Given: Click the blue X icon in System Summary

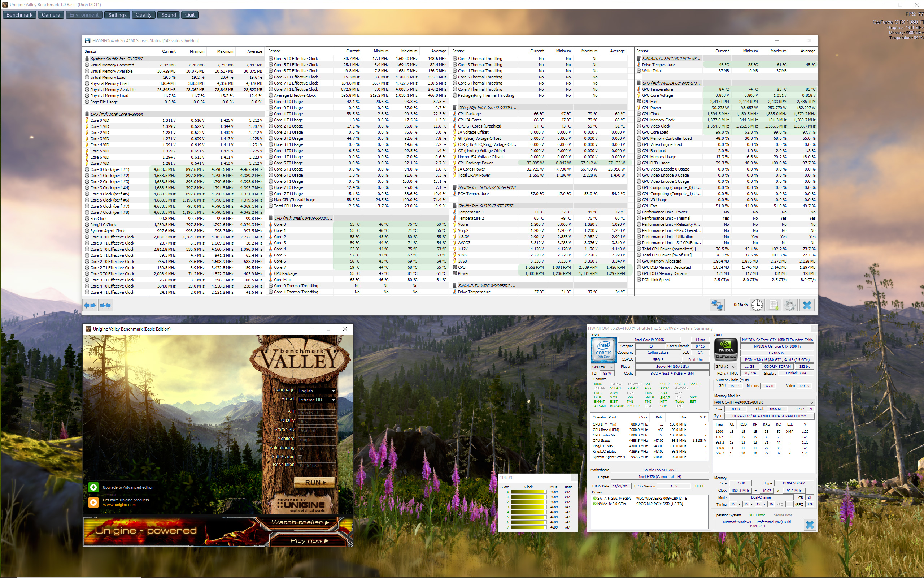Looking at the screenshot, I should point(810,525).
